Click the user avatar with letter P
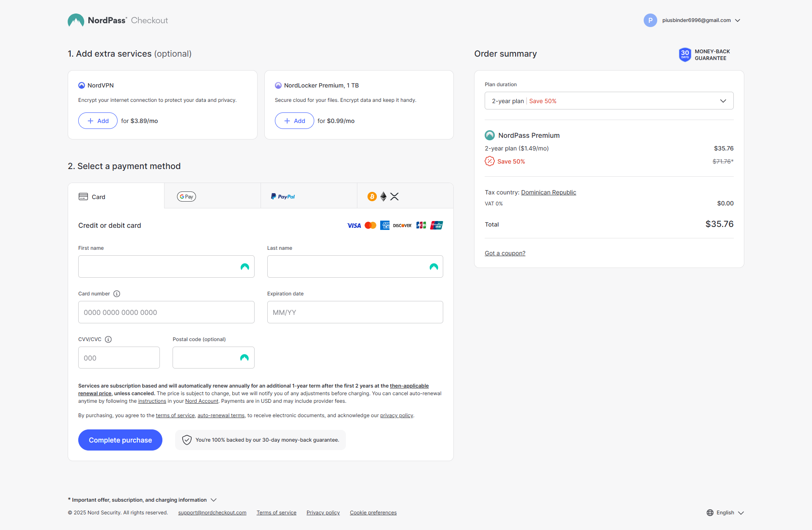Image resolution: width=812 pixels, height=530 pixels. pyautogui.click(x=650, y=20)
